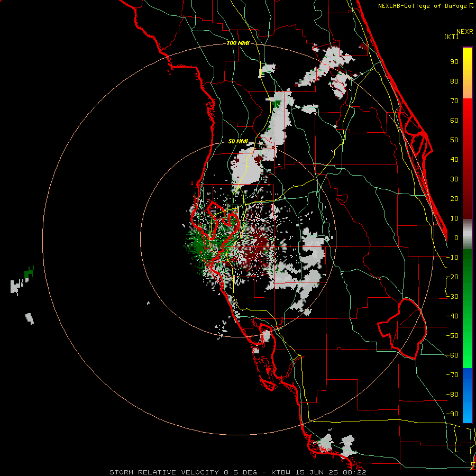Viewport: 476px width, 476px height.
Task: Click the 100 NMI range ring label
Action: [x=238, y=43]
